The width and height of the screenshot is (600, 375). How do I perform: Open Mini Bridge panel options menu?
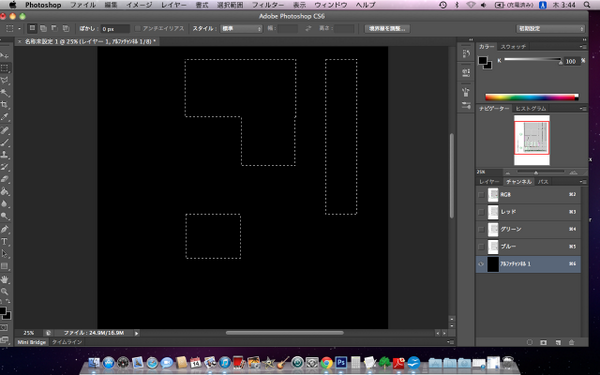pos(450,342)
